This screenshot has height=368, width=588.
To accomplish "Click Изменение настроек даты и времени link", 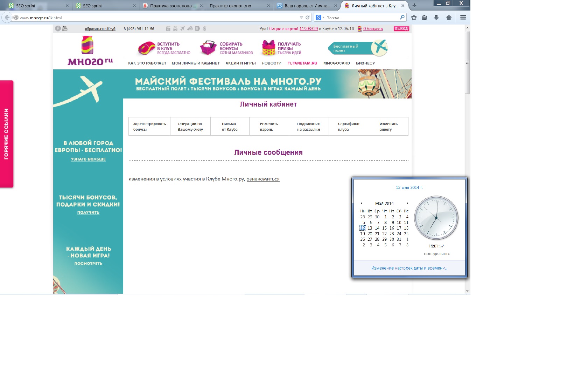I will (409, 268).
